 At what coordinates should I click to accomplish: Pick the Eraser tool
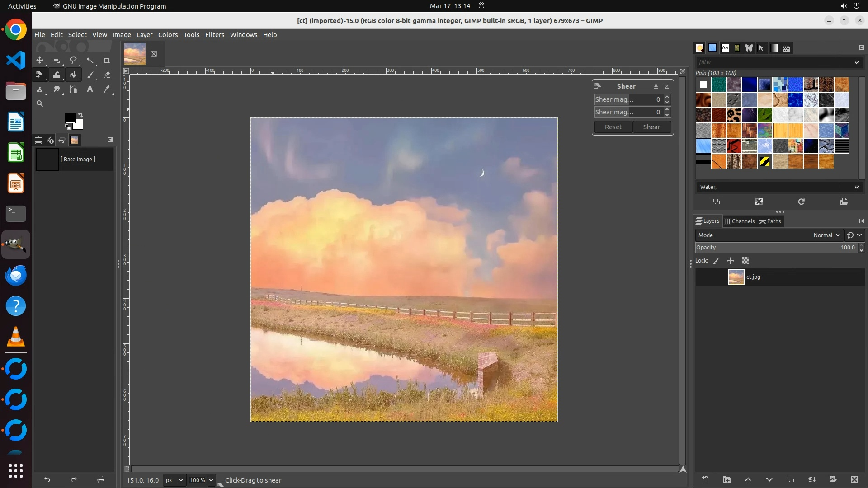click(x=107, y=75)
